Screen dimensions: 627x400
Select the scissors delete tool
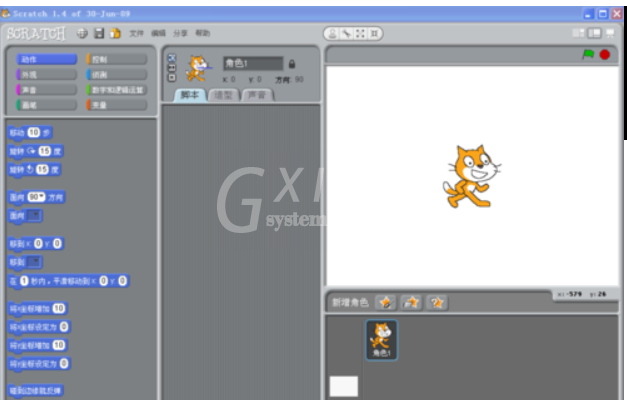(x=346, y=34)
